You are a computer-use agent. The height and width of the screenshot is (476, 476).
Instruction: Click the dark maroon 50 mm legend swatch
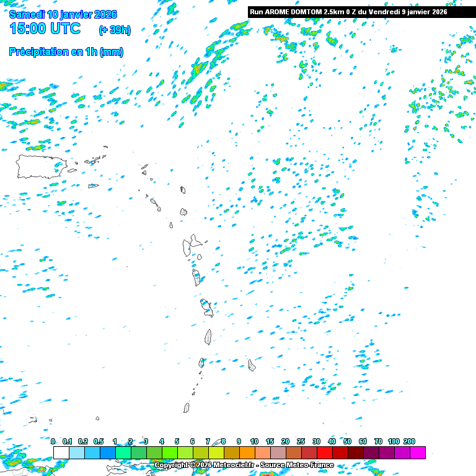coord(355,453)
